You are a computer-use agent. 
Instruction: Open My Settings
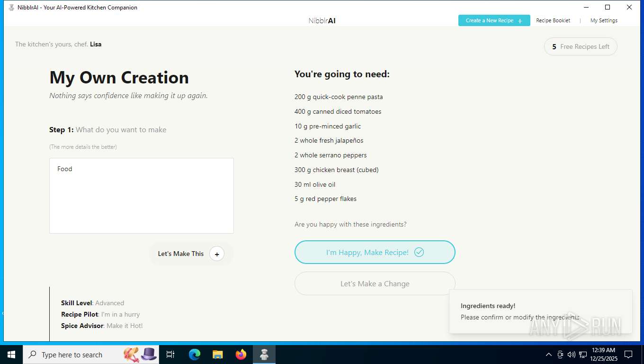[x=604, y=20]
